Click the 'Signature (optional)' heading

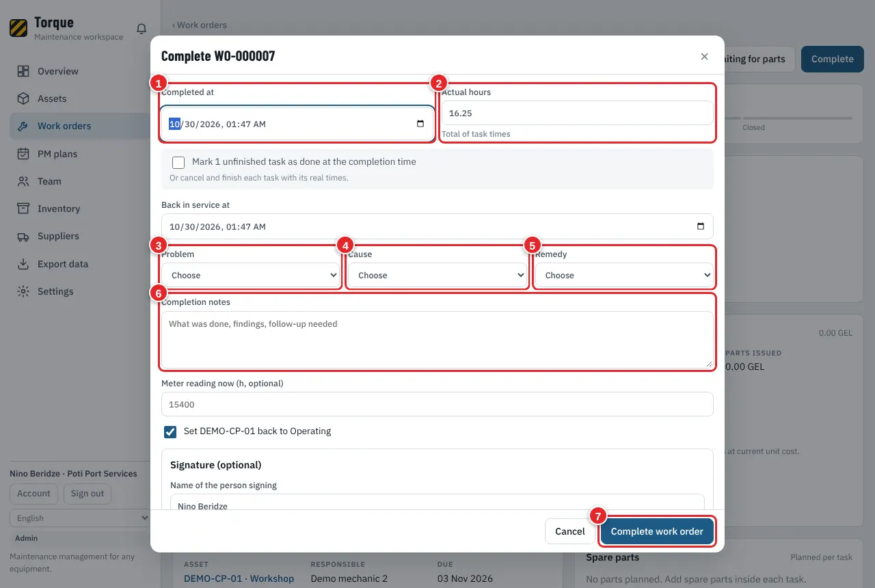[x=216, y=465]
